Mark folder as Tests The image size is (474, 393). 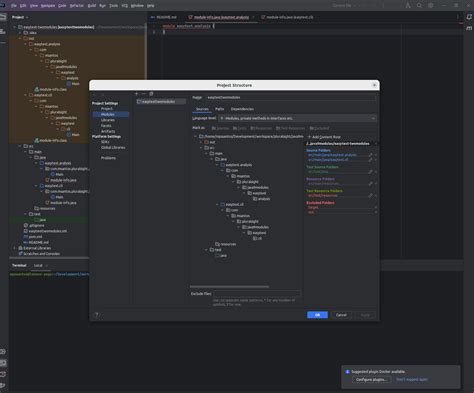point(240,128)
